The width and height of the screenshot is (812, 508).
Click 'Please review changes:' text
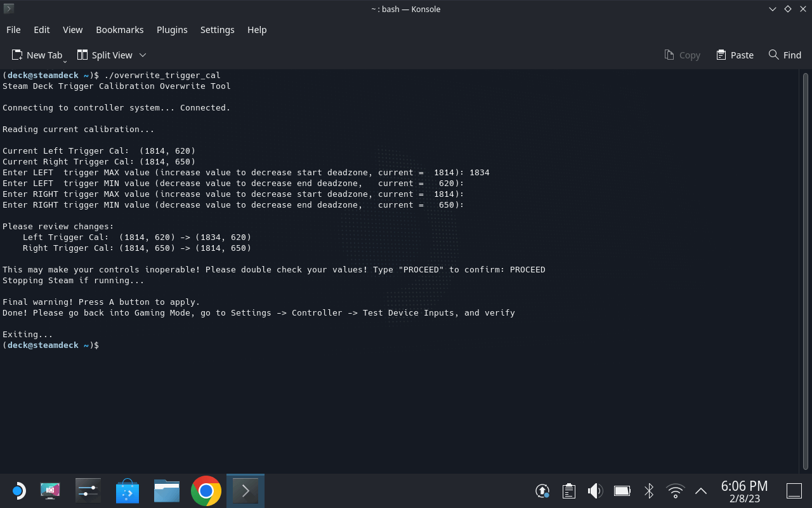pyautogui.click(x=58, y=227)
